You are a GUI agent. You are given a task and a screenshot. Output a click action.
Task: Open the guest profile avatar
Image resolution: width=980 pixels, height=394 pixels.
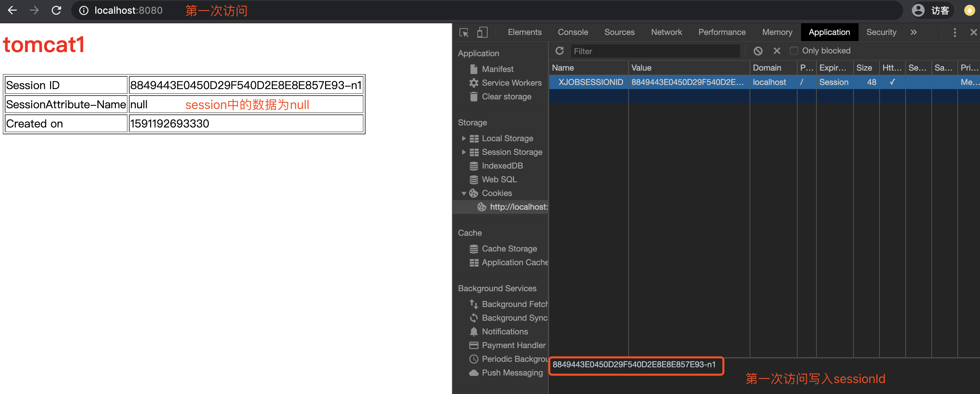coord(918,10)
